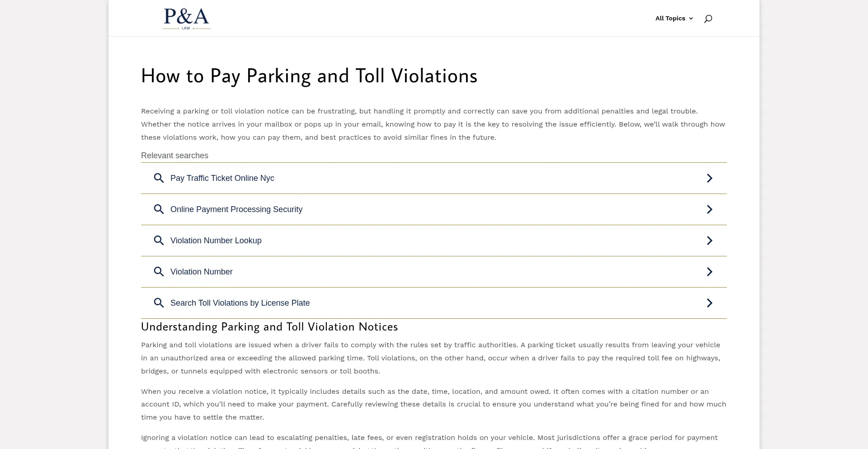The height and width of the screenshot is (449, 868).
Task: Click the chevron on the Search Toll Violations by License Plate row
Action: pos(709,302)
